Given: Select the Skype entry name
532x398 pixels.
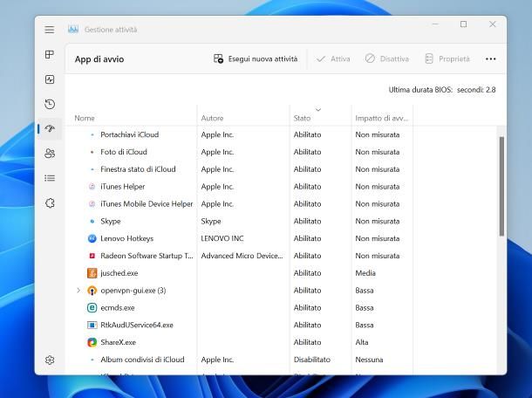Looking at the screenshot, I should 111,221.
